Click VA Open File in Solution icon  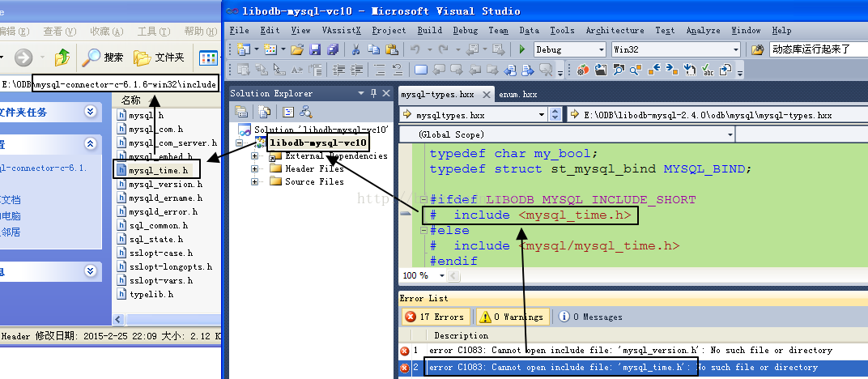pos(601,70)
